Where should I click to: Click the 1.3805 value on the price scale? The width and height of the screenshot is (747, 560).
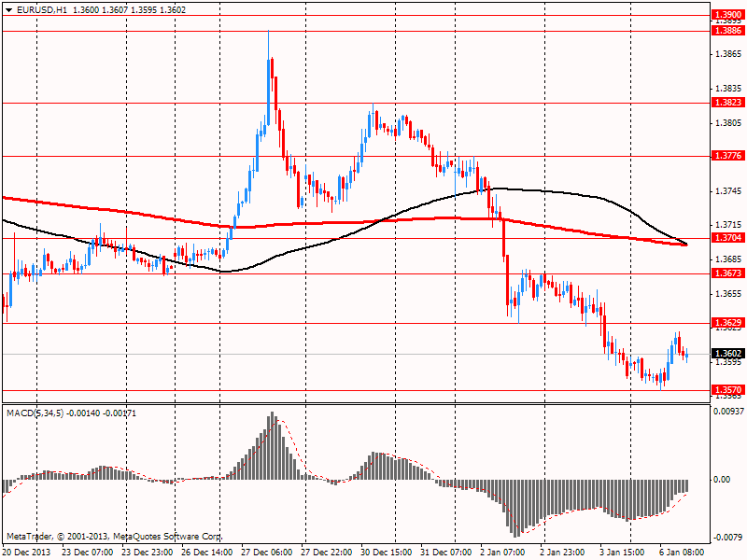tap(729, 123)
